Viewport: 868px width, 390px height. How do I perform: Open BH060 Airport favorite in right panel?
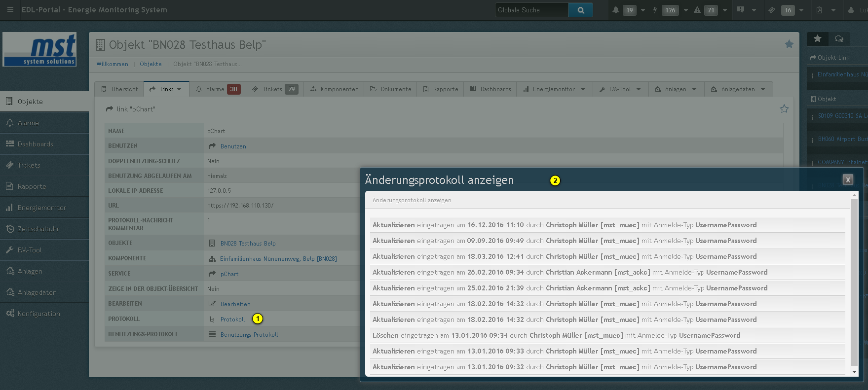842,139
